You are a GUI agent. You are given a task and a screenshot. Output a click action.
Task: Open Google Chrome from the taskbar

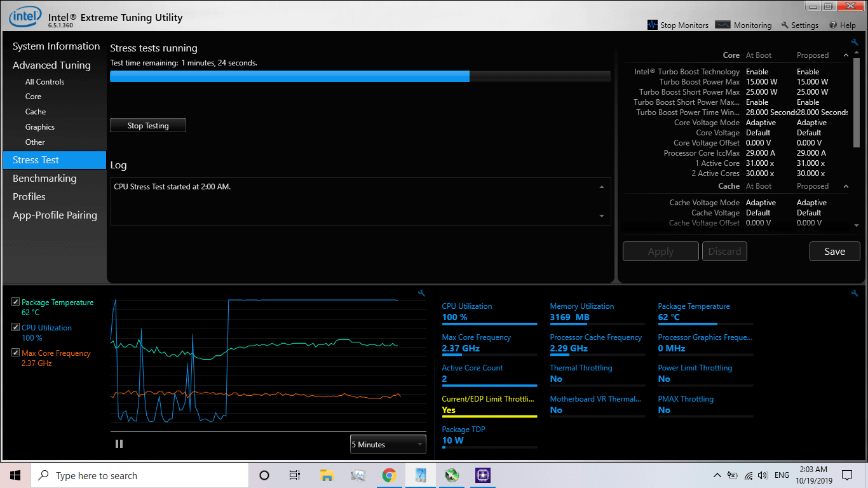(389, 475)
